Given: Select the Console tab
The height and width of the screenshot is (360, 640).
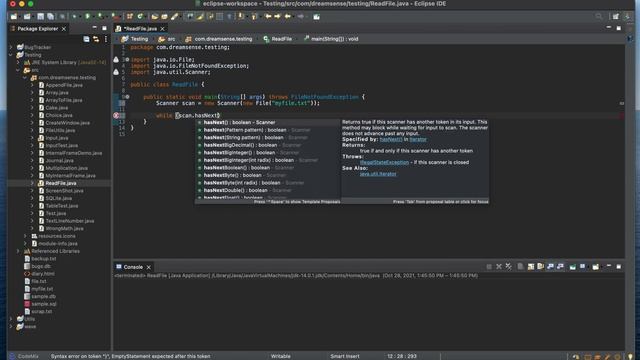Looking at the screenshot, I should 133,267.
